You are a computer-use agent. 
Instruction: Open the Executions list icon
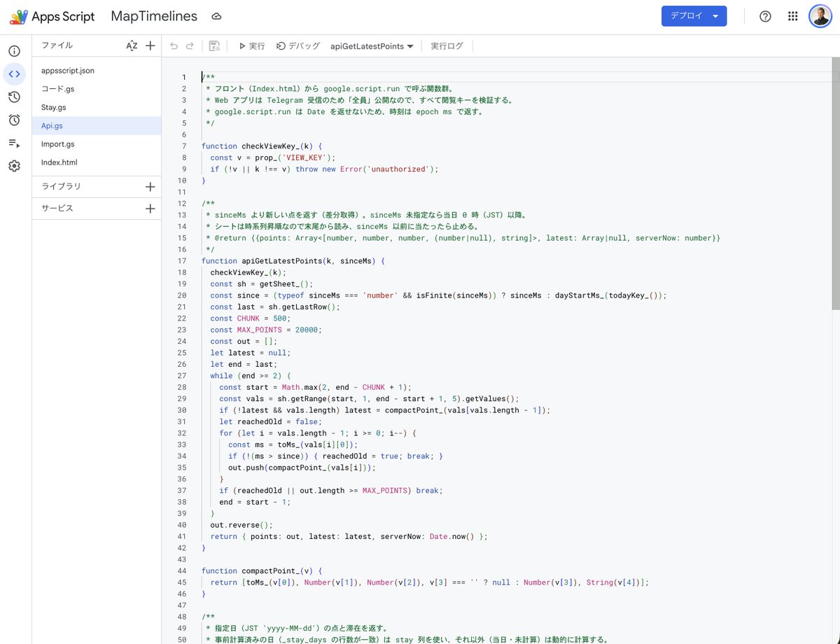pos(14,143)
